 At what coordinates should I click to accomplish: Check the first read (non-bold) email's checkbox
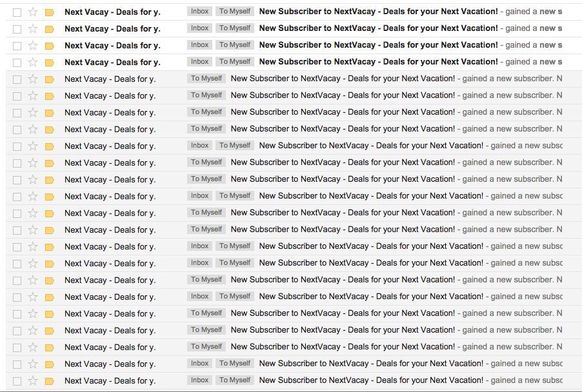pyautogui.click(x=17, y=79)
